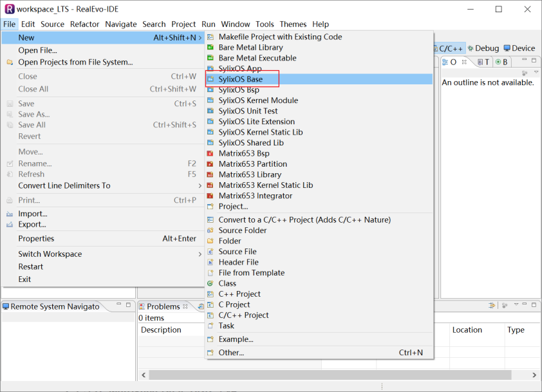Click the Matrix653 Library icon
The height and width of the screenshot is (392, 542).
click(x=210, y=174)
